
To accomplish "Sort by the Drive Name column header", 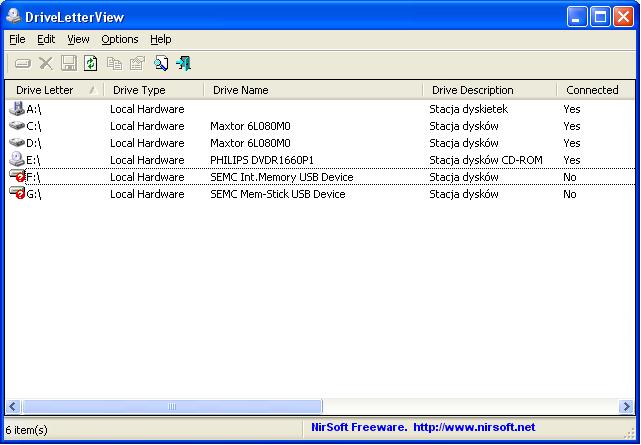I will tap(313, 90).
